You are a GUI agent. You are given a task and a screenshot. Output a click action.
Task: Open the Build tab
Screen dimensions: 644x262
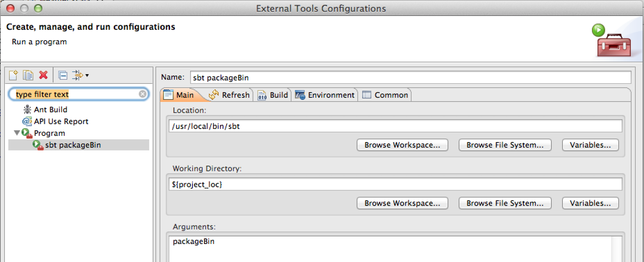click(273, 95)
